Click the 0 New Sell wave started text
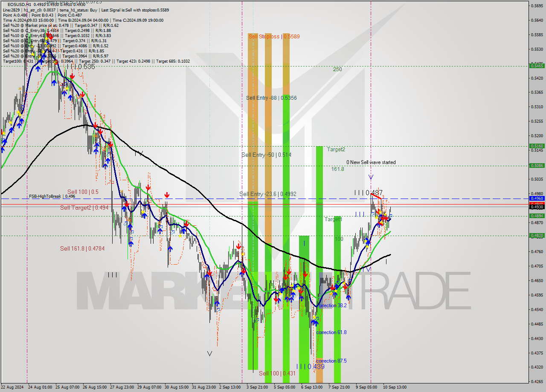546x392 pixels. (371, 162)
